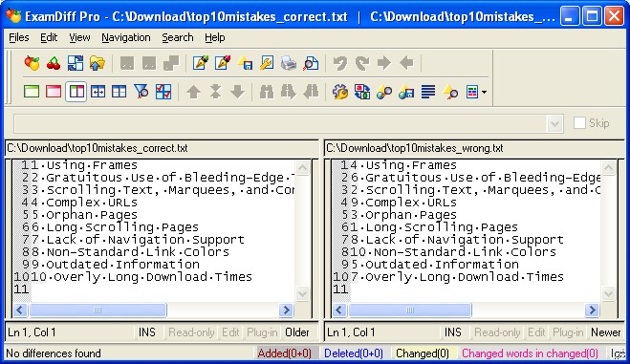
Task: Click the Compare apples icon
Action: 32,63
